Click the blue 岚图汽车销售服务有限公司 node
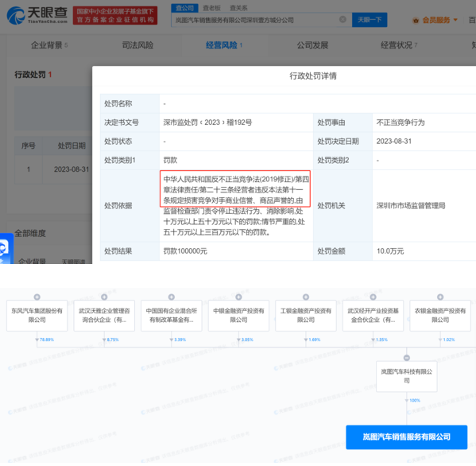Screen dimensions: 476x466 (407, 437)
